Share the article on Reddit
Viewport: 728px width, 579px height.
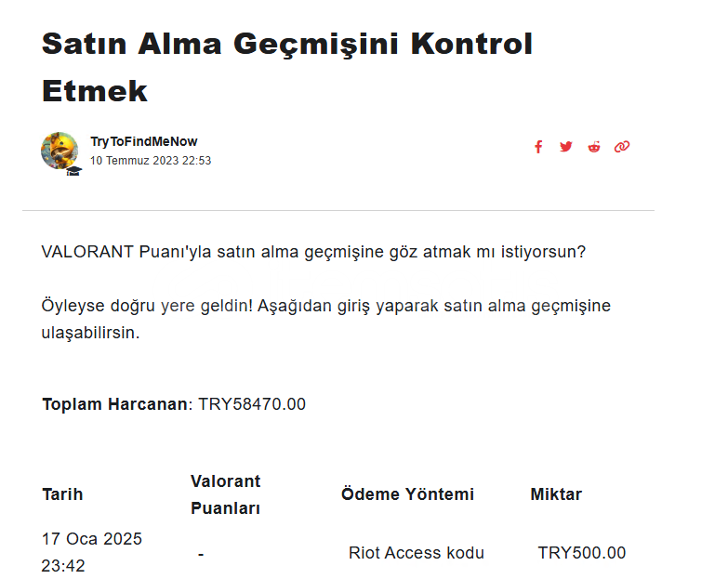click(593, 147)
